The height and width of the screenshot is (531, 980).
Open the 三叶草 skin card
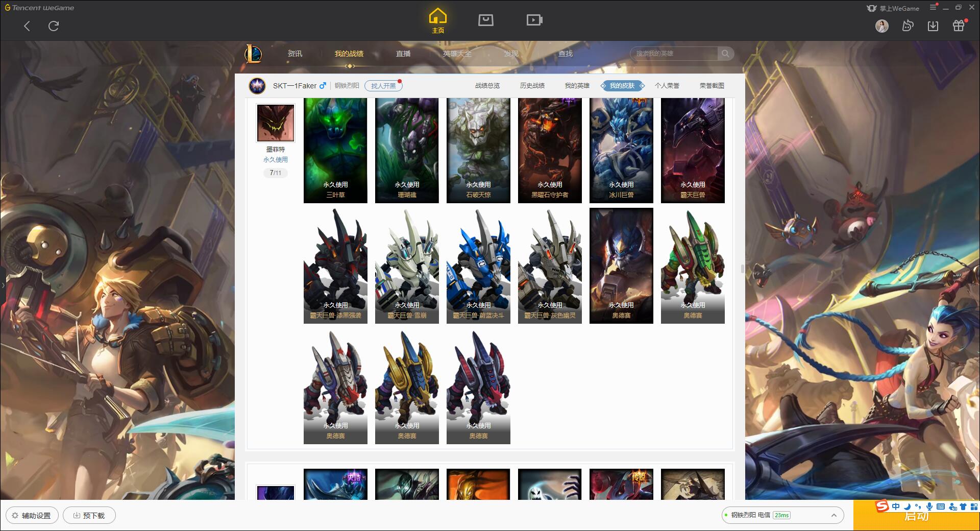[335, 151]
